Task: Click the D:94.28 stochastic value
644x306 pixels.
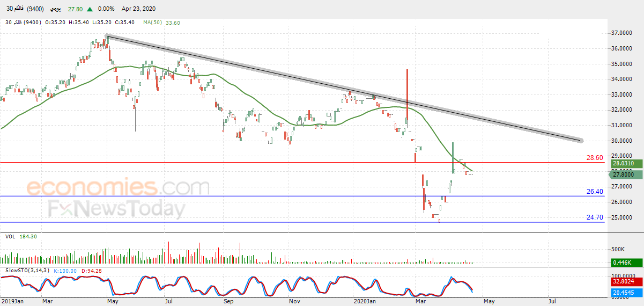Action: (x=92, y=271)
